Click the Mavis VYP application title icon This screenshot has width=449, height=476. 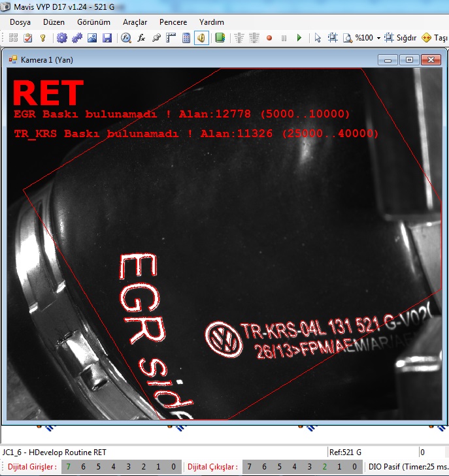click(5, 7)
